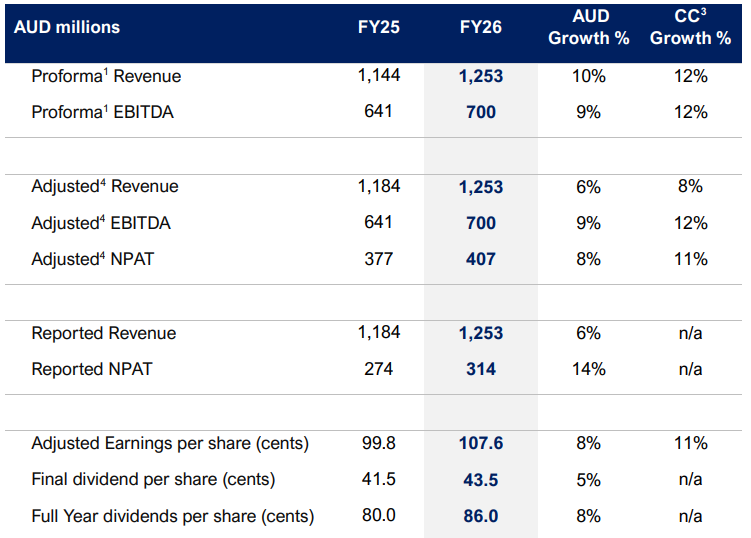Screen dimensions: 751x538
Task: Click Adjusted NPAT FY25 value 377
Action: click(x=378, y=259)
